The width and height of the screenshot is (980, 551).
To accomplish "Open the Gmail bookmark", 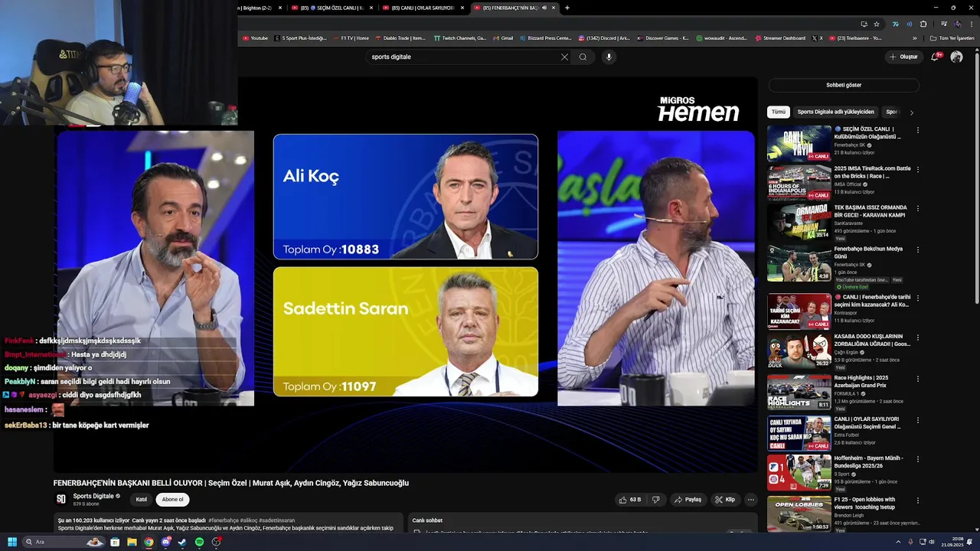I will click(502, 37).
